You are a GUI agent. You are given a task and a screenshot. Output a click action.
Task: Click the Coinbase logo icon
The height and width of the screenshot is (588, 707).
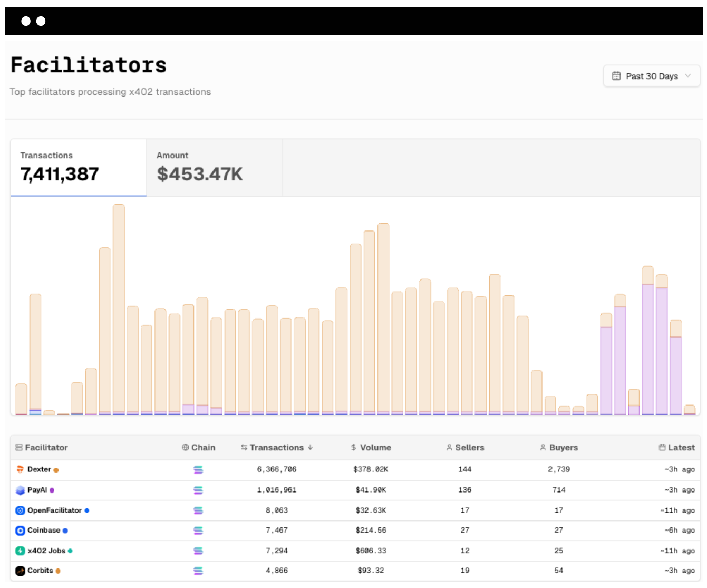tap(20, 531)
